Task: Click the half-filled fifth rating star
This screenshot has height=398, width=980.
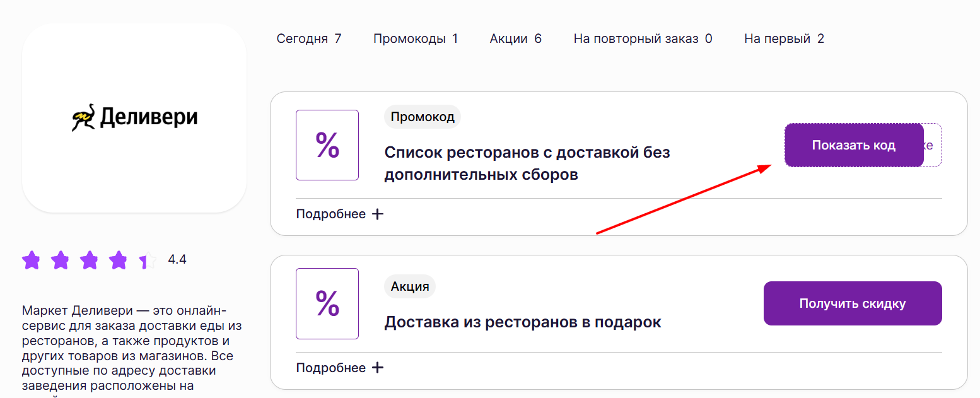Action: tap(149, 259)
